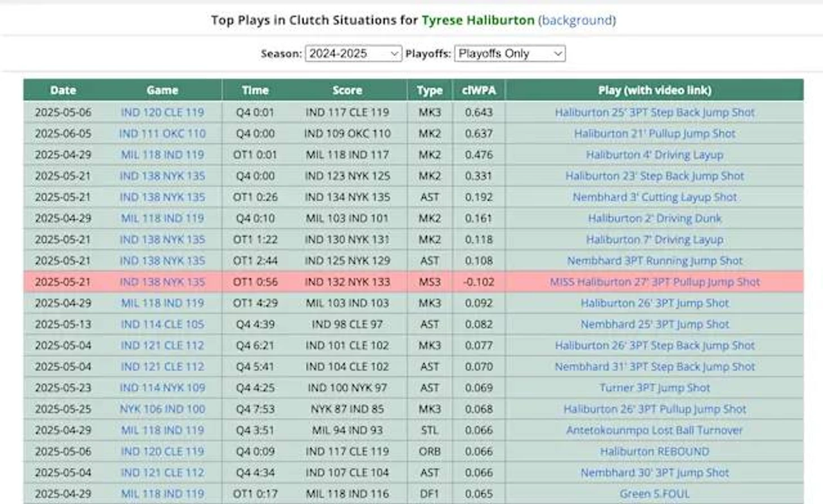Click the background link in title
The height and width of the screenshot is (504, 823).
(x=577, y=20)
